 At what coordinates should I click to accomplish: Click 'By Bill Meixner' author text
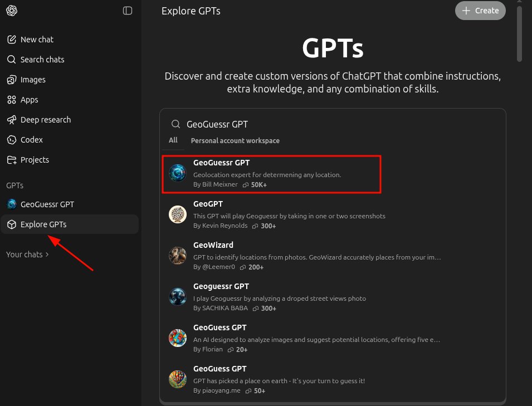click(x=216, y=184)
